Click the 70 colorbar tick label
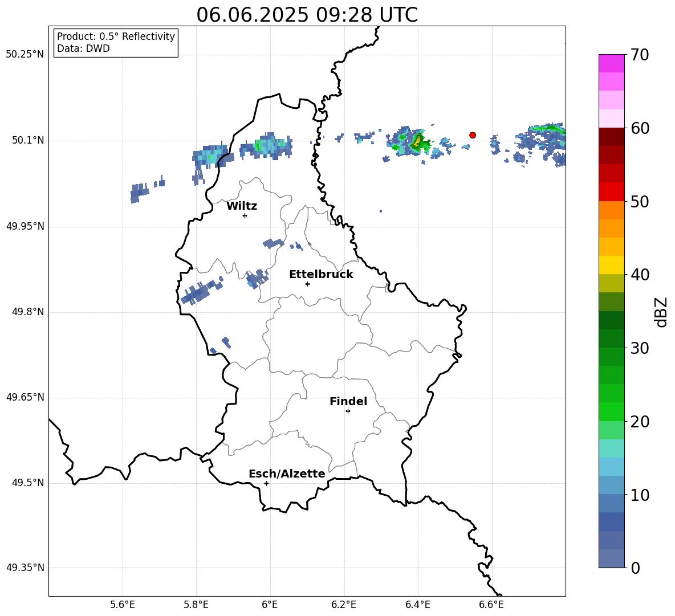This screenshot has width=675, height=616. (x=639, y=55)
